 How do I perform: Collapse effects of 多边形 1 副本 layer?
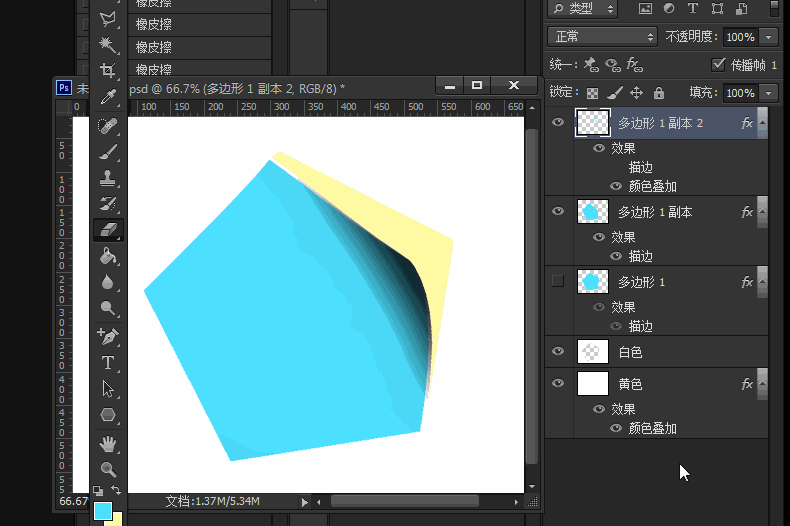tap(762, 212)
